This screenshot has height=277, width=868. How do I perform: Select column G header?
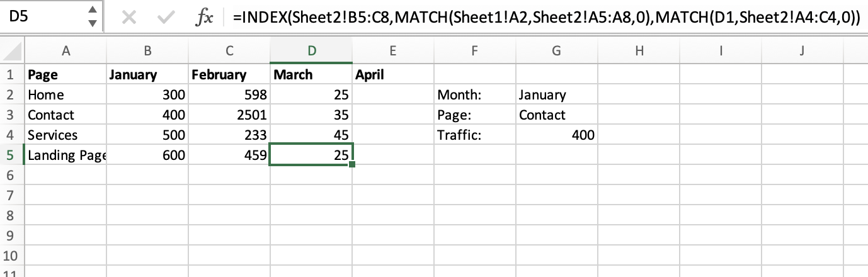coord(556,52)
